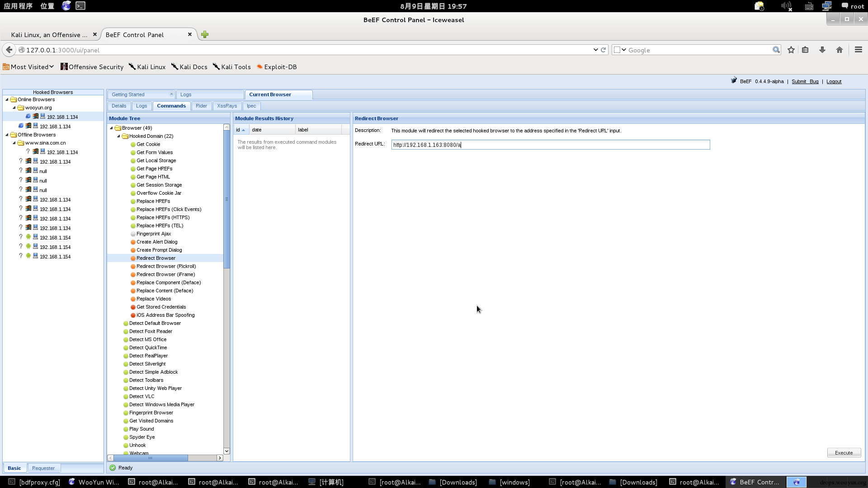The height and width of the screenshot is (488, 868).
Task: Open the terminal icon in top panel
Action: point(80,6)
